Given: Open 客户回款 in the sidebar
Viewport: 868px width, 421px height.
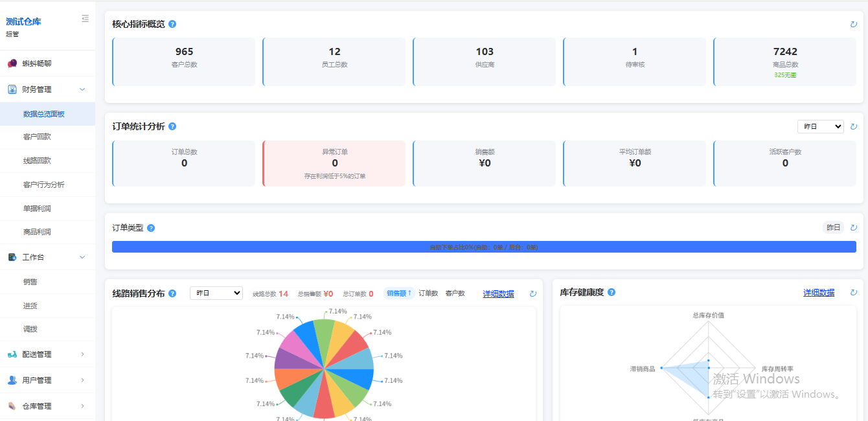Looking at the screenshot, I should (x=37, y=137).
